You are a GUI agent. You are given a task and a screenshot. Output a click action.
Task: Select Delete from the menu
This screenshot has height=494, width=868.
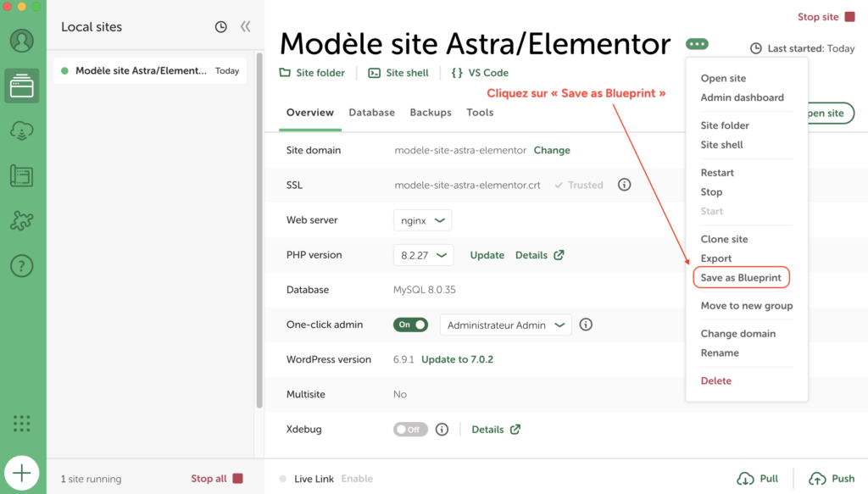click(x=715, y=380)
